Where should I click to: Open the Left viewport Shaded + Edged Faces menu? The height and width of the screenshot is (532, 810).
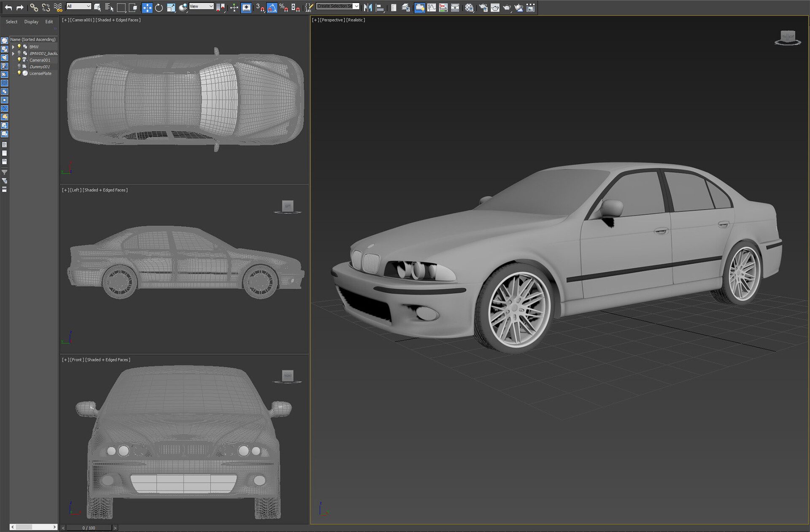(x=105, y=190)
